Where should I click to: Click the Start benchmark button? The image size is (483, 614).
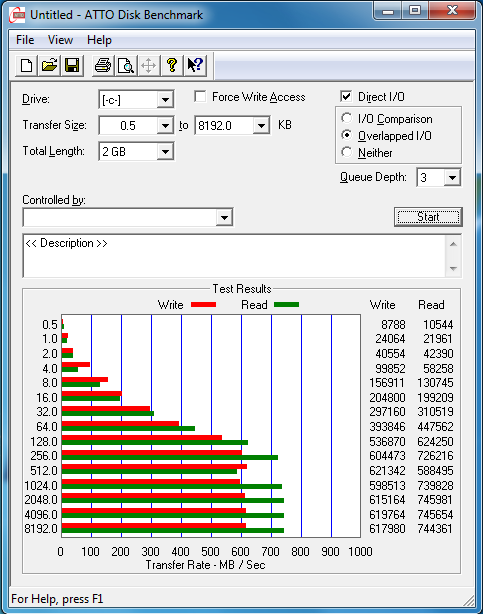pyautogui.click(x=428, y=217)
